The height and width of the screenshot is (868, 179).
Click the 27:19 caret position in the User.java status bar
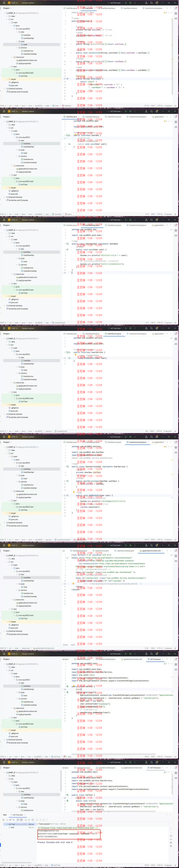147,105
